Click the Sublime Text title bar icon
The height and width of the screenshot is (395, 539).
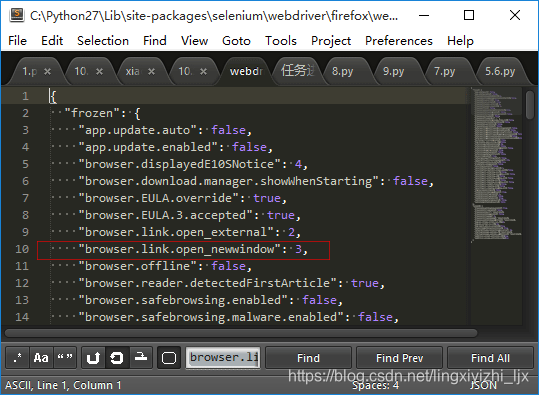(17, 15)
